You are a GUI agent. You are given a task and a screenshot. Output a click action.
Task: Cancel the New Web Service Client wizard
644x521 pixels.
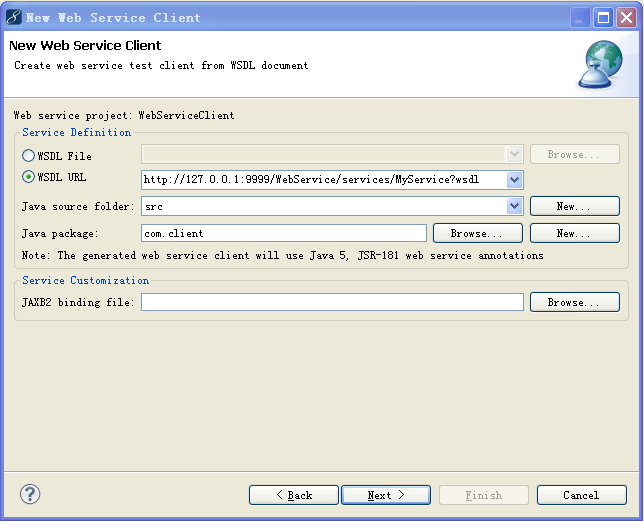click(x=582, y=495)
